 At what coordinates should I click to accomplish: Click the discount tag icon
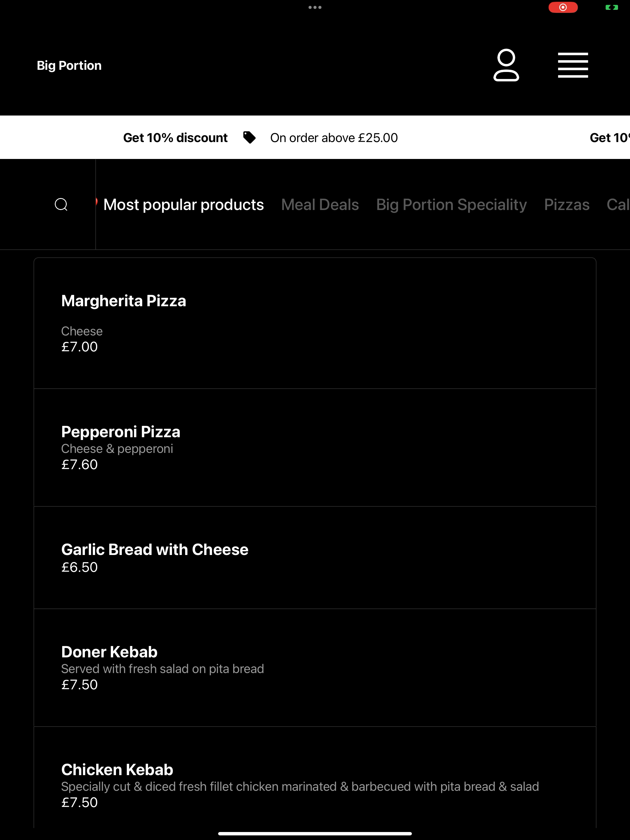tap(249, 137)
